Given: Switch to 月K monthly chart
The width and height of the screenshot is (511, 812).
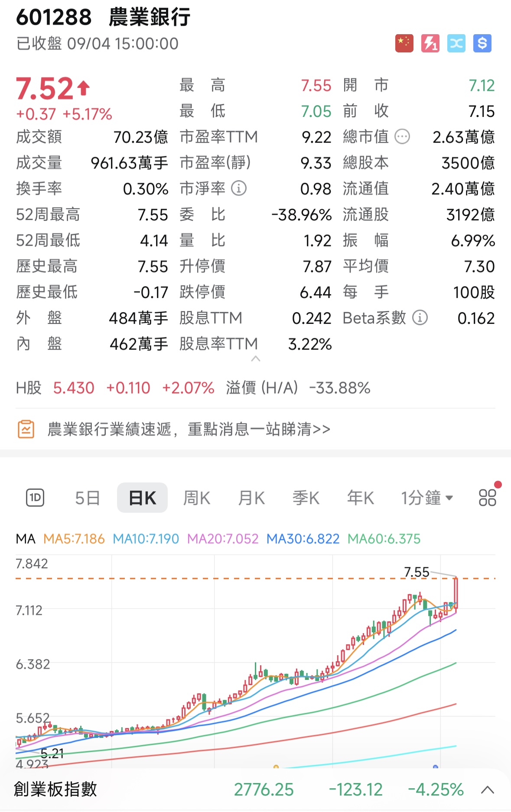Looking at the screenshot, I should click(251, 498).
